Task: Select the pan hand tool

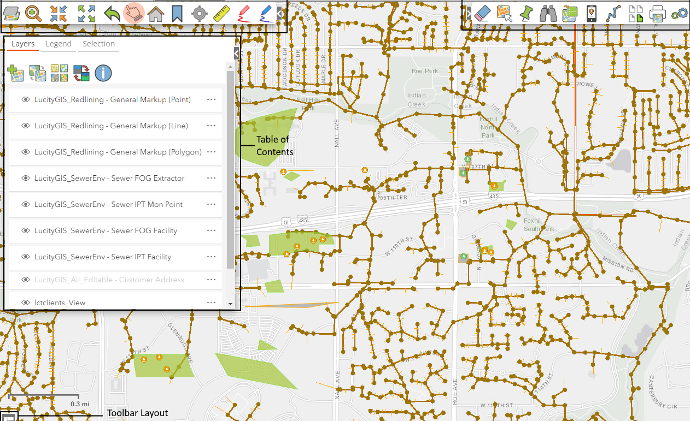Action: [x=133, y=13]
